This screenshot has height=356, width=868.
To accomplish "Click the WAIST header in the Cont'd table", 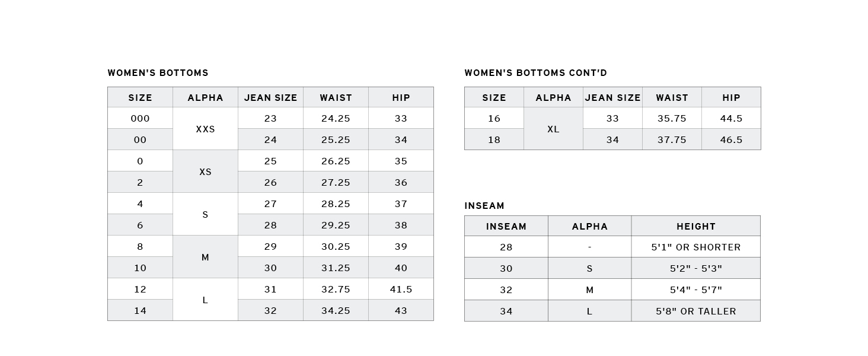I will (x=672, y=97).
